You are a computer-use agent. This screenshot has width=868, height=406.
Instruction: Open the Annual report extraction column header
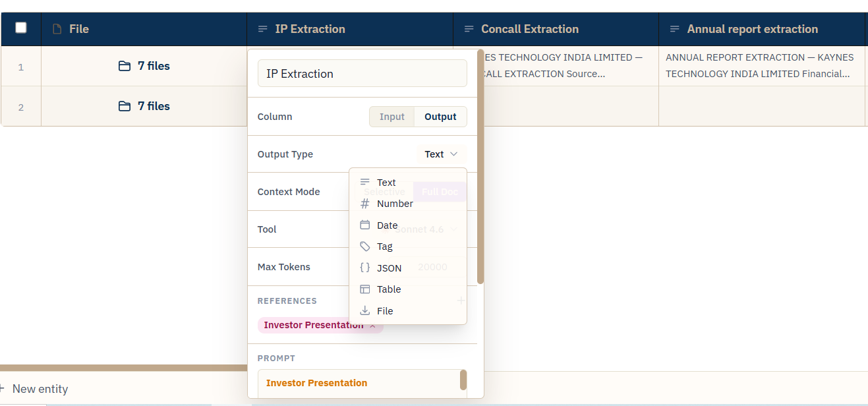(x=761, y=29)
